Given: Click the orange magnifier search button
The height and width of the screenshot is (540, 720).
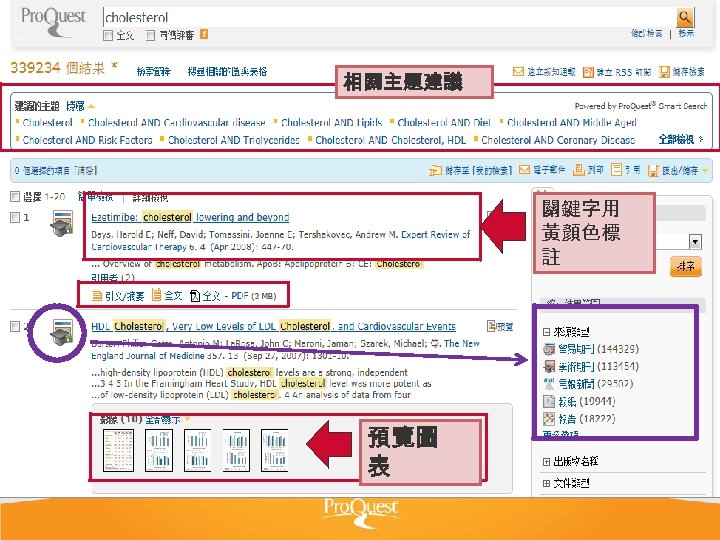Looking at the screenshot, I should pos(685,17).
